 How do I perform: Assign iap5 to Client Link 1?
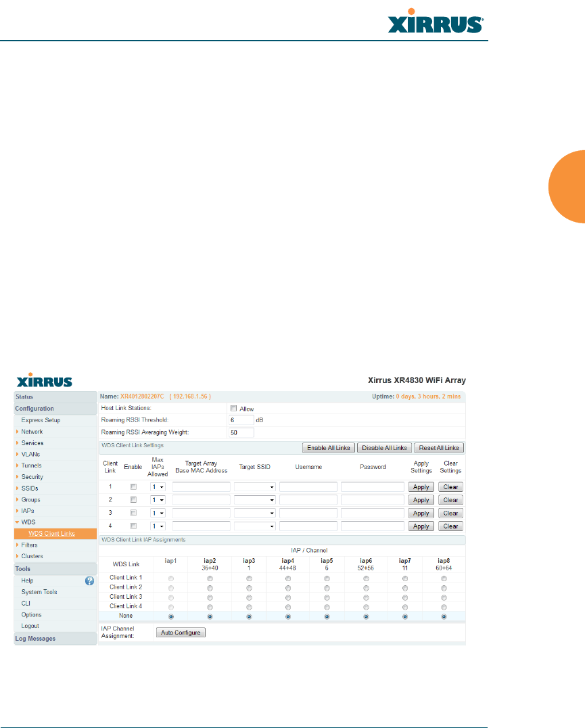pos(327,578)
